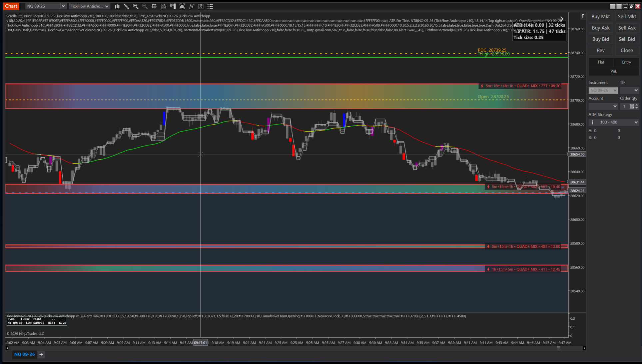Click the Buy Ask button
Image resolution: width=642 pixels, height=364 pixels.
(x=601, y=28)
